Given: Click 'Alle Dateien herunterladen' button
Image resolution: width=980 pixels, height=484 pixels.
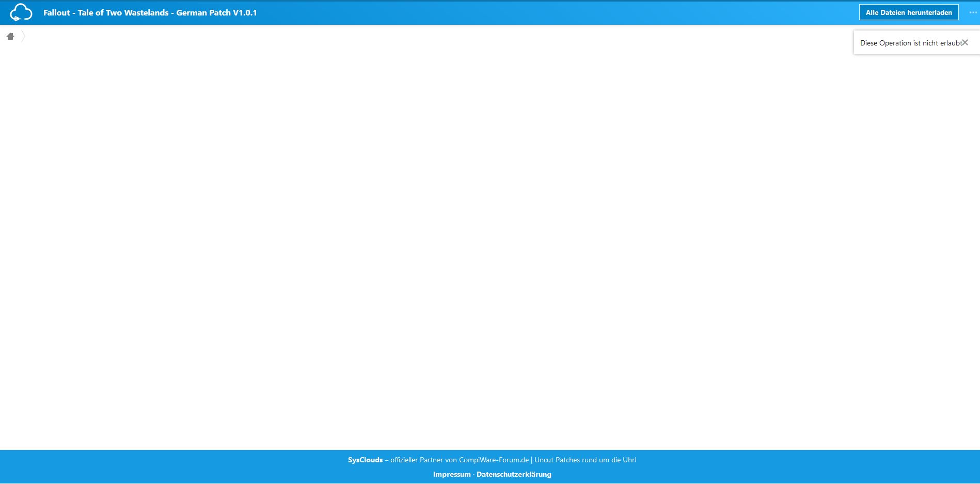Looking at the screenshot, I should point(909,12).
